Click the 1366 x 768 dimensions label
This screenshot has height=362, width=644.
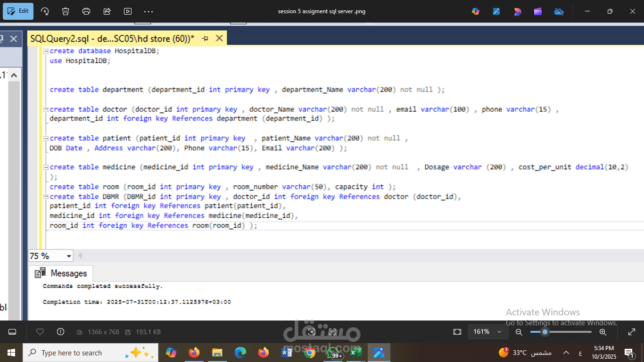tap(103, 332)
